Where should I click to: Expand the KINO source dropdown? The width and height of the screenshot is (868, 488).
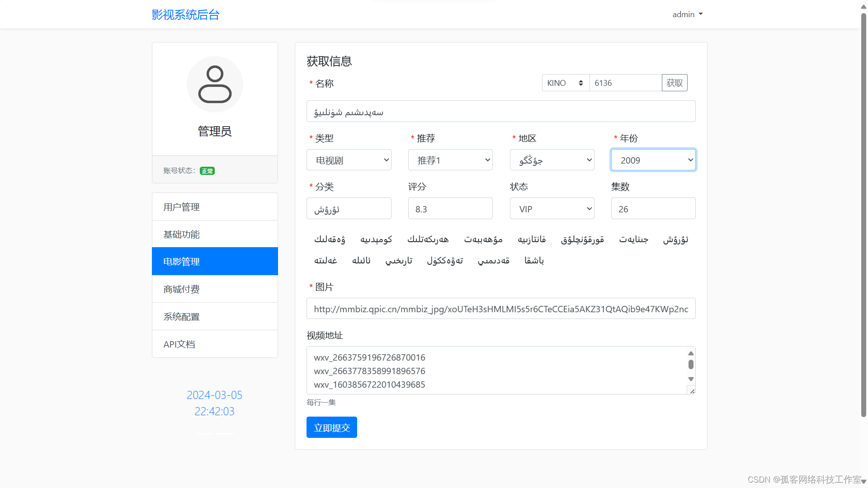pos(566,83)
